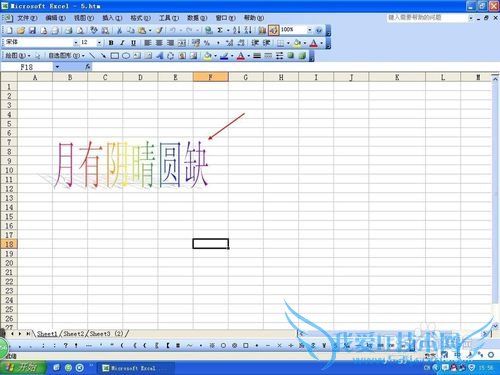Open the Insert menu
500x375 pixels.
coord(112,18)
